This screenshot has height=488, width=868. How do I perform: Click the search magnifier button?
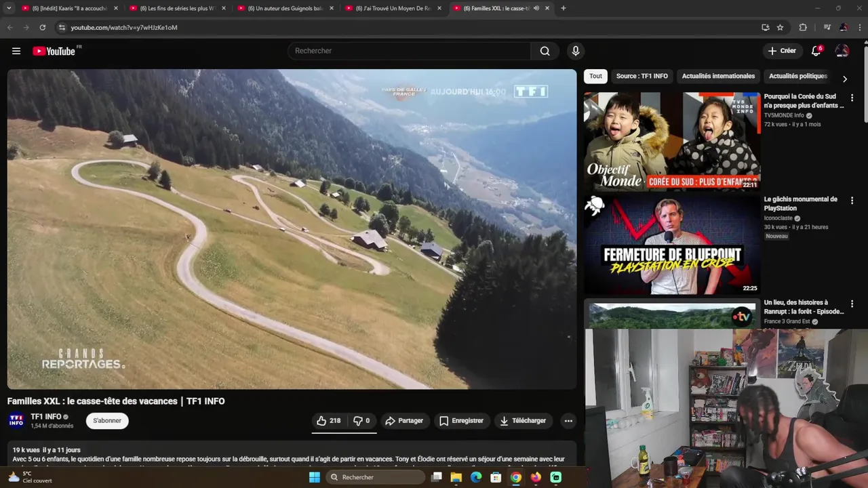(545, 51)
